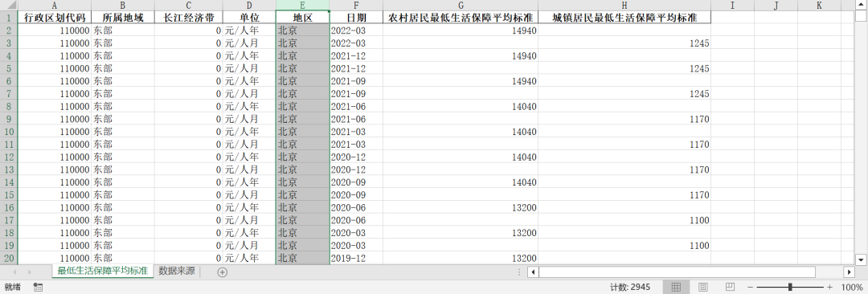
Task: Click the macro recording icon in status bar
Action: click(39, 287)
